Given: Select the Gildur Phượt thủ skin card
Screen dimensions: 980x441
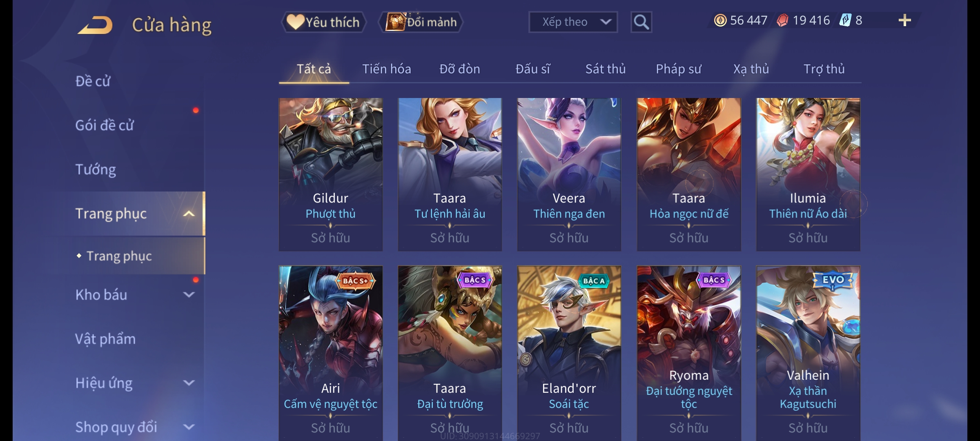Looking at the screenshot, I should (x=331, y=174).
